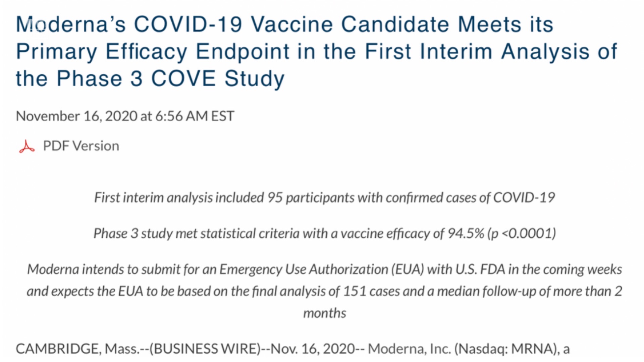644x362 pixels.
Task: Click the Moderna's COVID-19 Vaccine Candidate headline
Action: coord(317,51)
